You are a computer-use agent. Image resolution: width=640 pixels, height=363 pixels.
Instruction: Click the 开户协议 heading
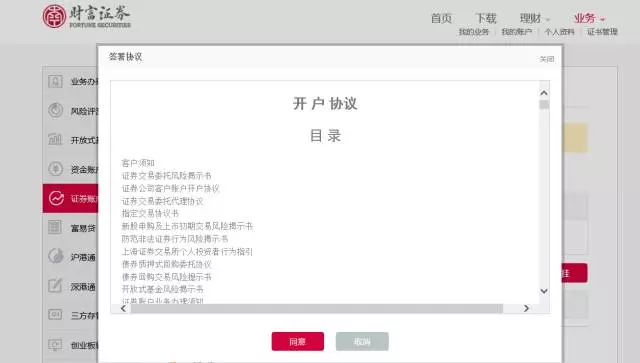[325, 104]
